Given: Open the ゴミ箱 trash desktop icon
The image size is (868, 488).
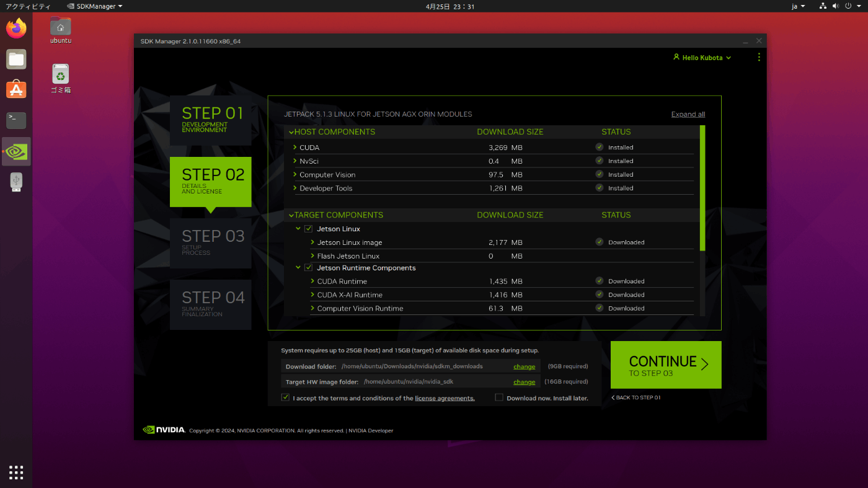Looking at the screenshot, I should (61, 79).
